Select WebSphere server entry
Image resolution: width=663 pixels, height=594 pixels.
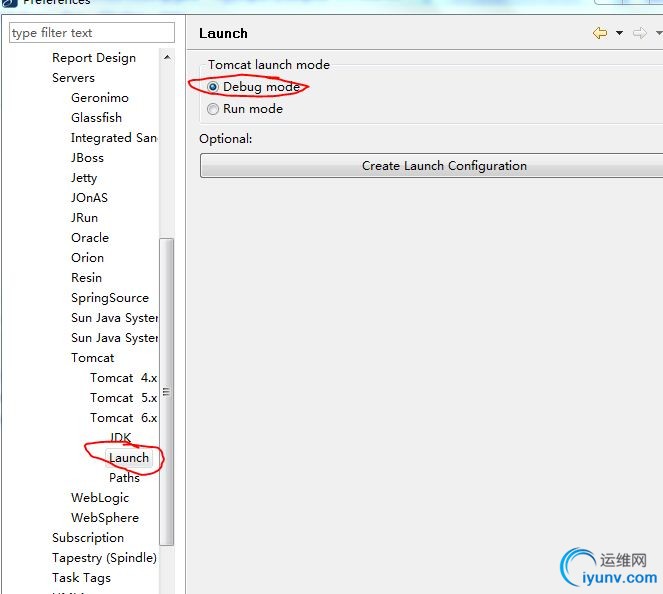pyautogui.click(x=105, y=517)
